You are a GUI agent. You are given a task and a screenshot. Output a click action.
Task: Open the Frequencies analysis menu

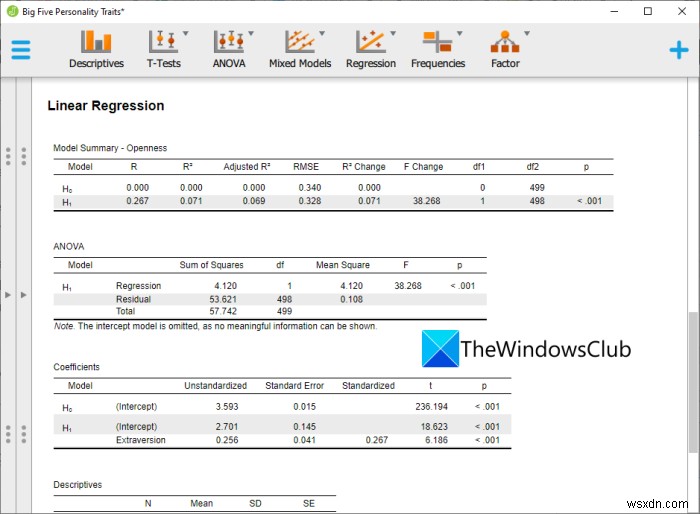point(438,49)
